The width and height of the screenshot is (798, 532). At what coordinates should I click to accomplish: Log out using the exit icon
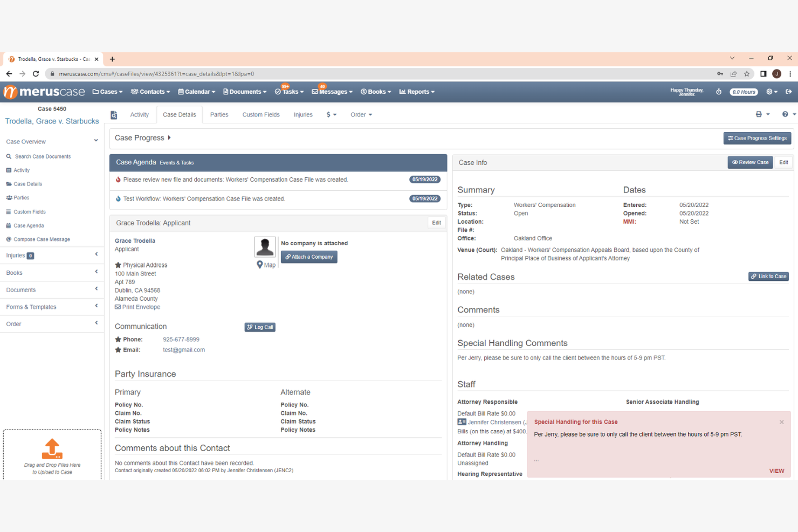pos(789,92)
